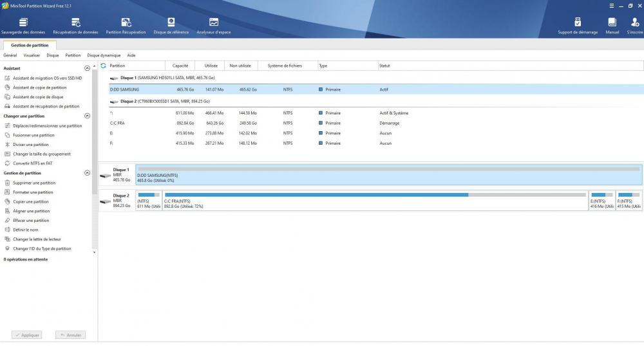Collapse the Assistant section

tap(87, 68)
